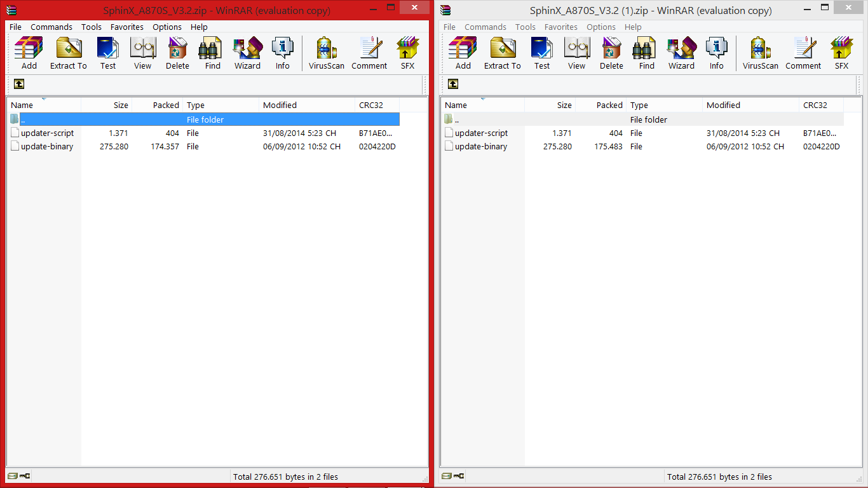Go up one level in left window

coord(19,84)
